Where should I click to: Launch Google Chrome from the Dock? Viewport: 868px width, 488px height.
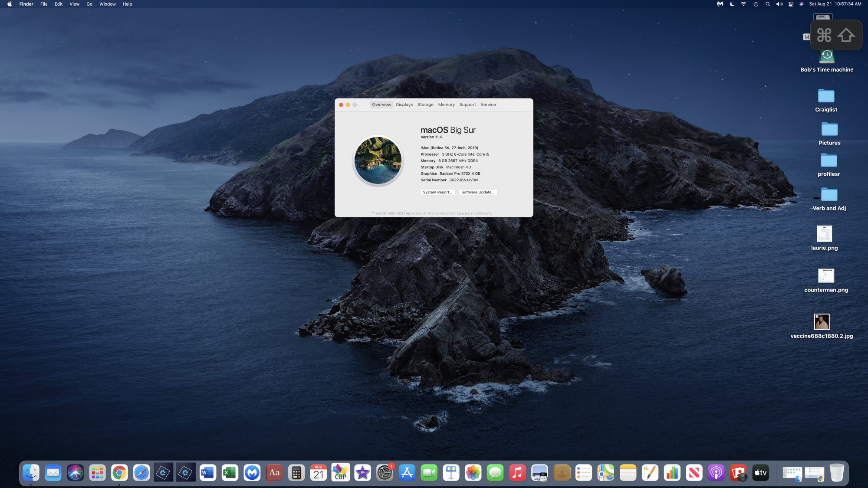(x=119, y=473)
